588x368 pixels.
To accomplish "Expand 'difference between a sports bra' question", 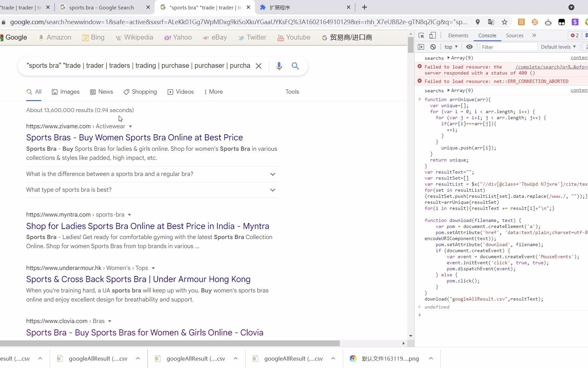I will coord(152,174).
